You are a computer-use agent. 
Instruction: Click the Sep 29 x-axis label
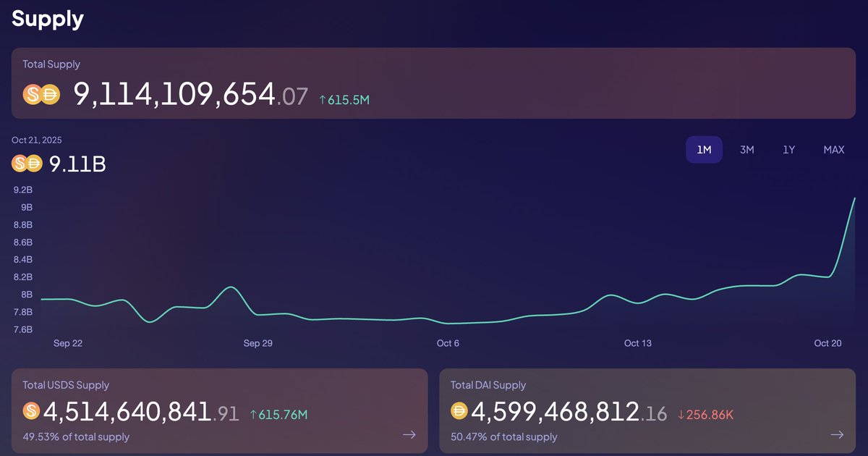click(x=258, y=343)
